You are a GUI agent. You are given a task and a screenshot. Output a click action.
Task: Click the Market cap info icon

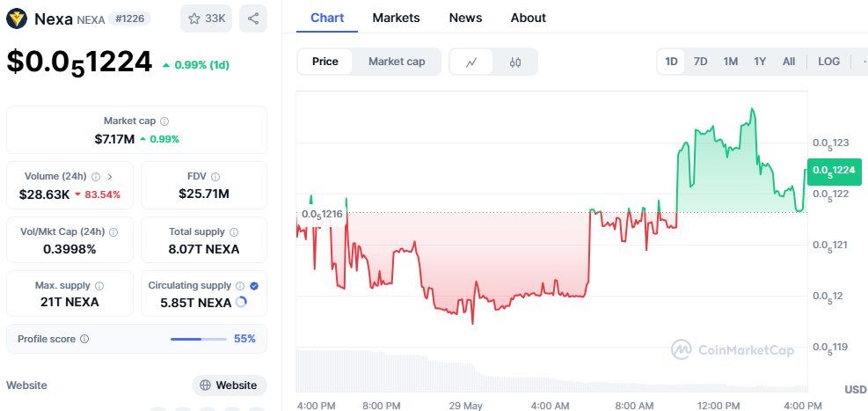tap(164, 121)
